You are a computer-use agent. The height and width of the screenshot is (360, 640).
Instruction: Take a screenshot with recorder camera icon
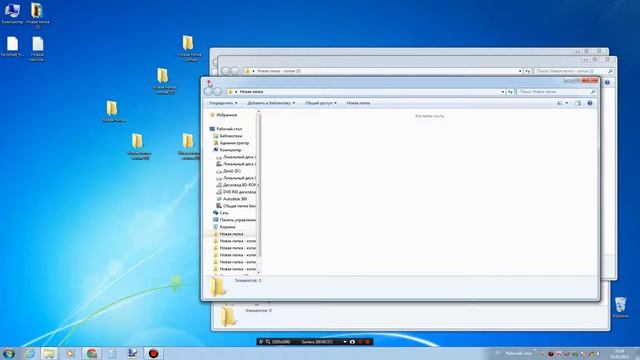click(352, 342)
